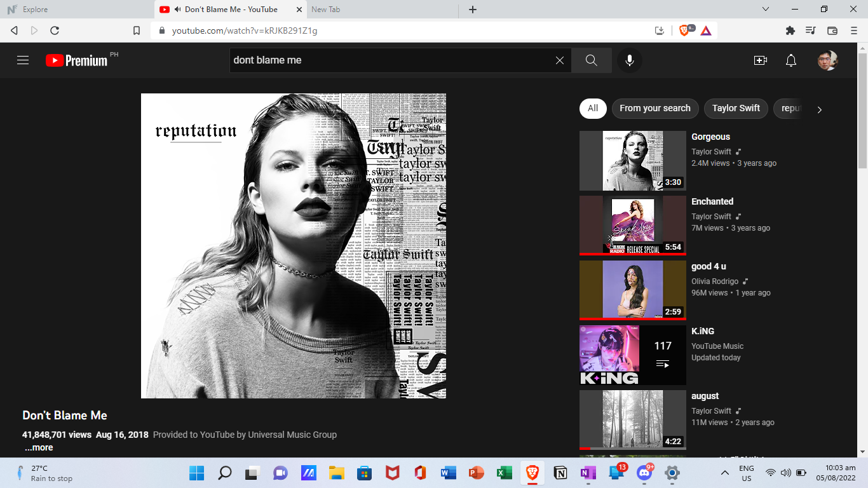The height and width of the screenshot is (488, 868).
Task: Open Brave Wallet
Action: (832, 30)
